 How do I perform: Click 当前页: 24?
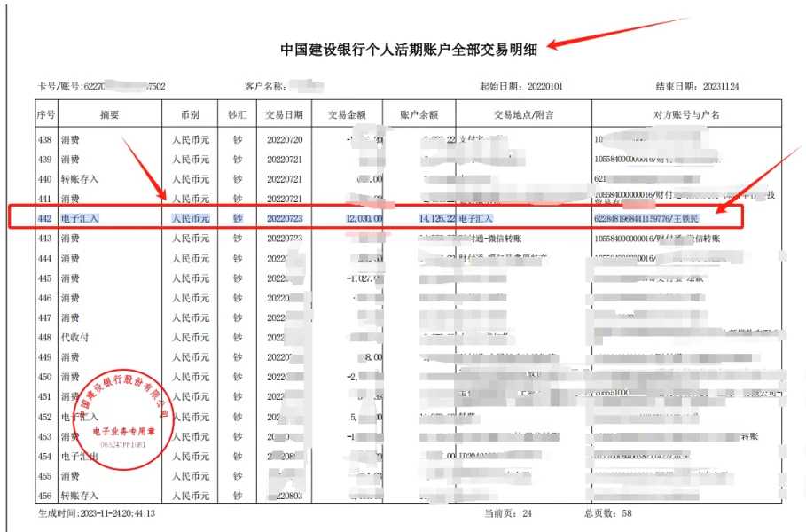coord(508,513)
